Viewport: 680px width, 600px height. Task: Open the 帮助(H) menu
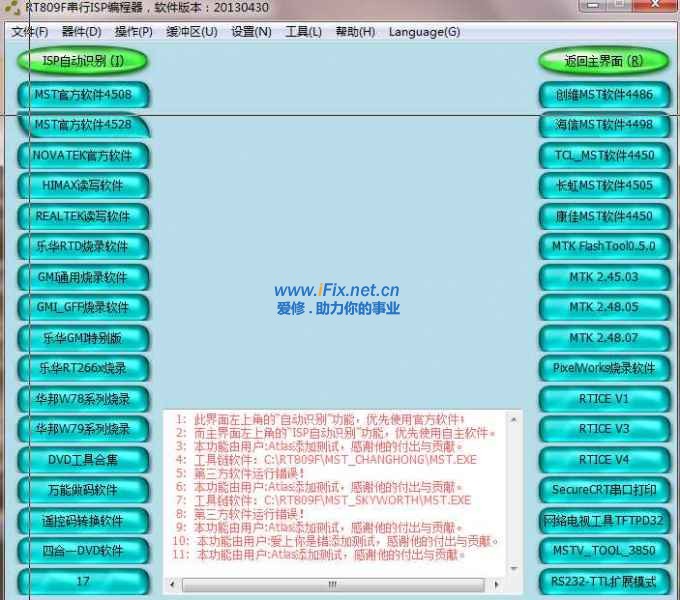pos(355,32)
